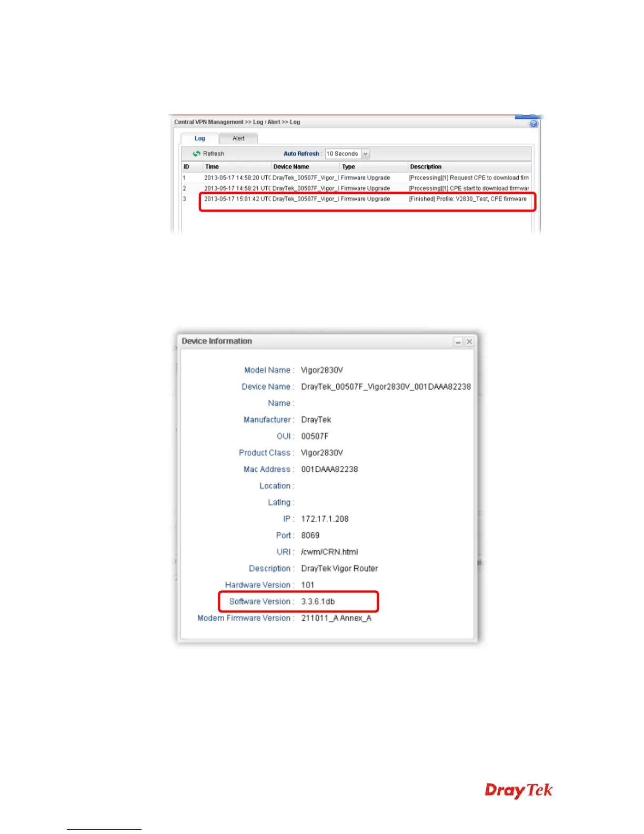This screenshot has height=834, width=644.
Task: Select the Log tab
Action: tap(199, 138)
